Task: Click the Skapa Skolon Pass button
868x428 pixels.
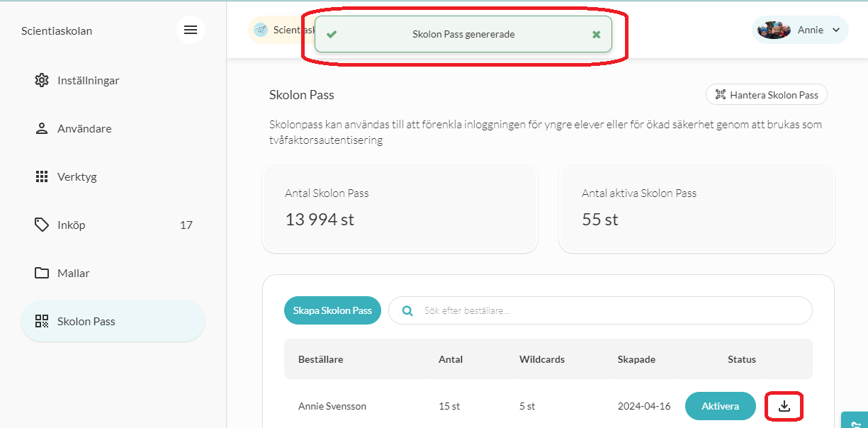Action: (332, 310)
